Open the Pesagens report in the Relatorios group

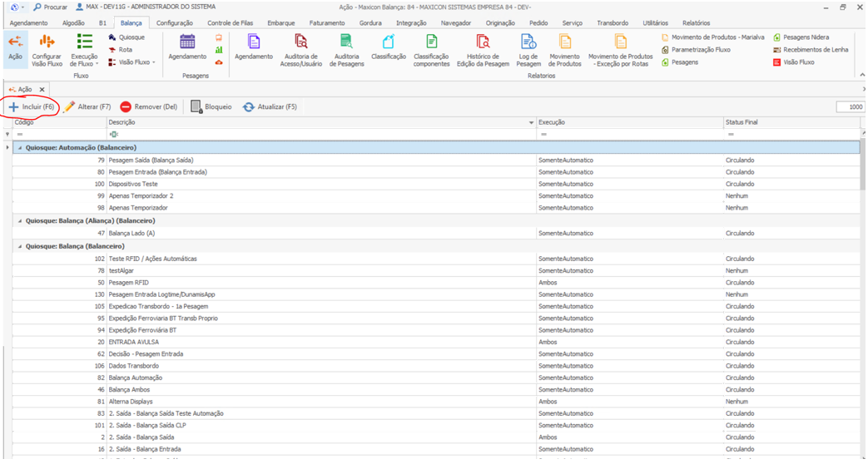pos(680,62)
